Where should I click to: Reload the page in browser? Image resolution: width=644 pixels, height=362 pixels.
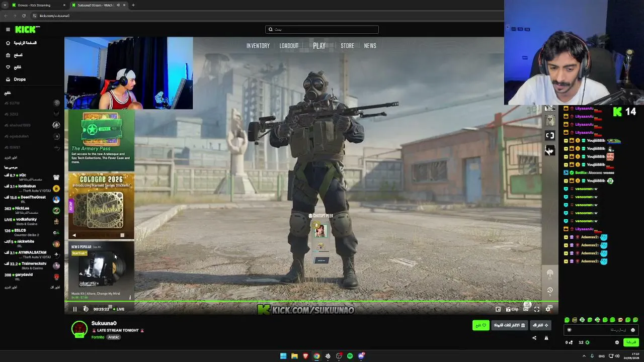(x=24, y=16)
